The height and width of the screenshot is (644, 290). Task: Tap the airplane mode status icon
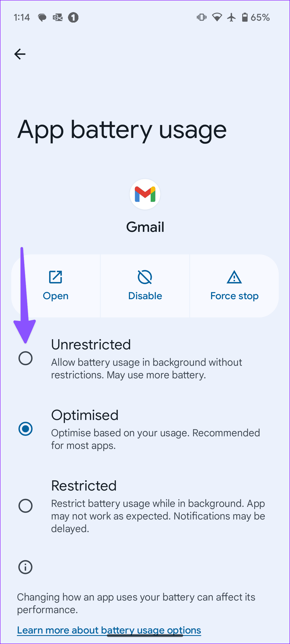pos(231,17)
